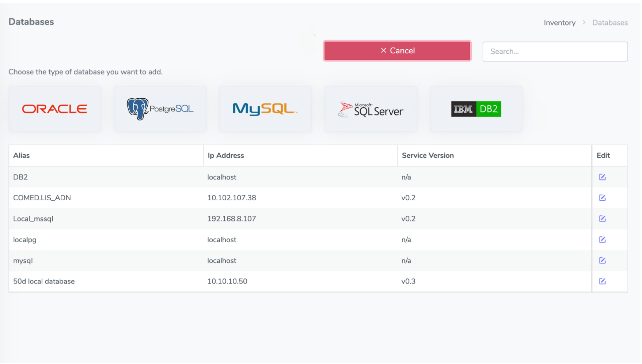
Task: Select the COMED.LIS_ADN alias cell
Action: pyautogui.click(x=42, y=198)
